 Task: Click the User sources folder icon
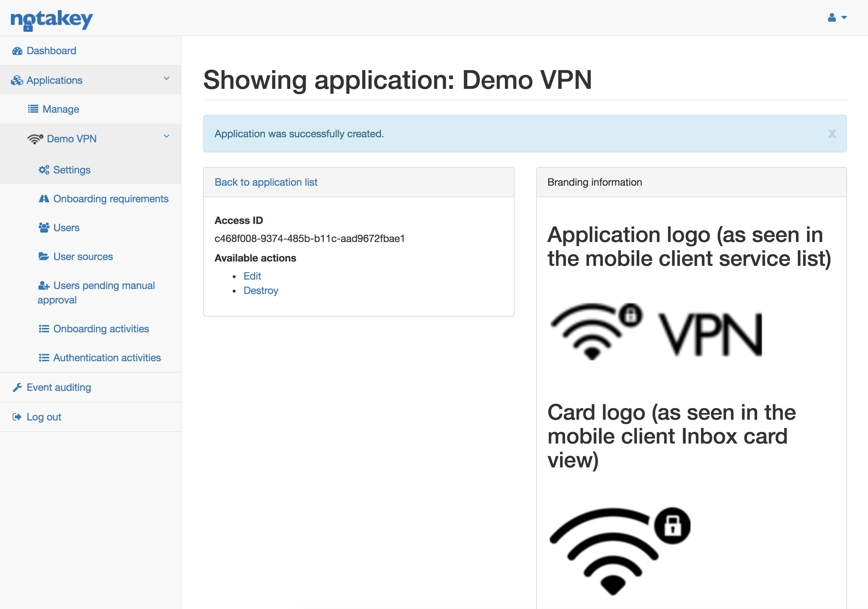click(x=44, y=256)
